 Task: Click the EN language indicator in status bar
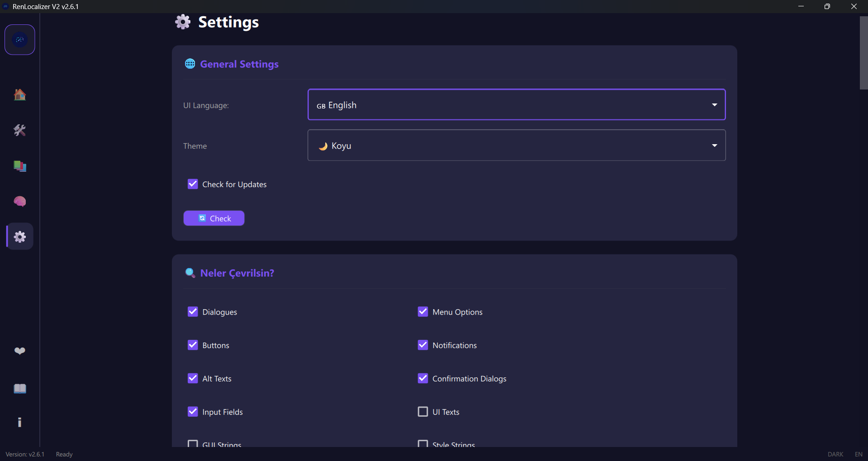[x=859, y=454]
